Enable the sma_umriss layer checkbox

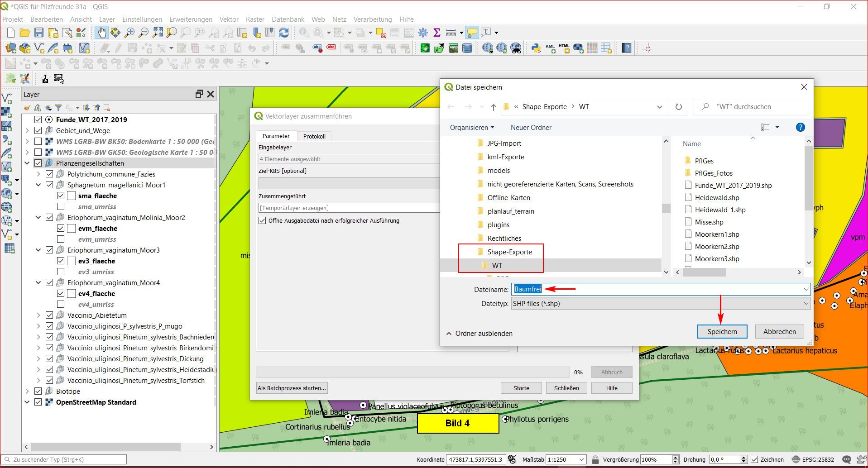pyautogui.click(x=61, y=207)
